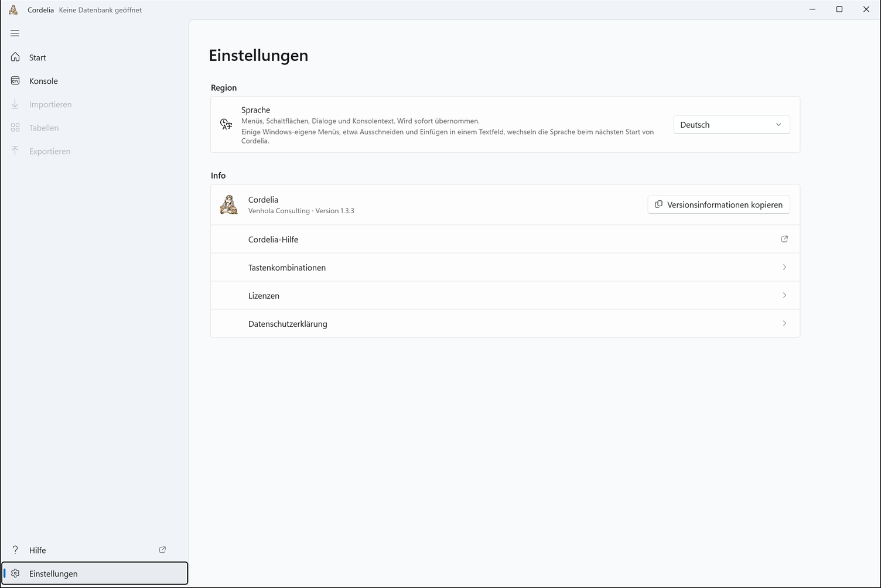Open the Konsole page

tap(95, 81)
